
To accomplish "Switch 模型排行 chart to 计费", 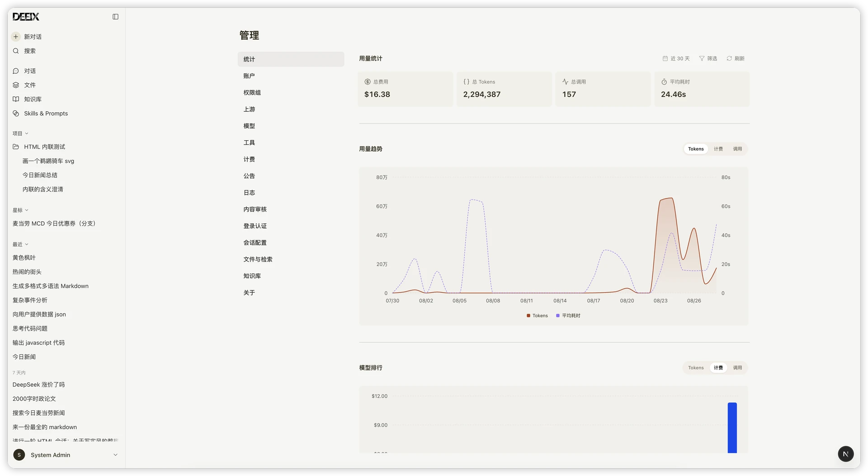I will [x=718, y=368].
